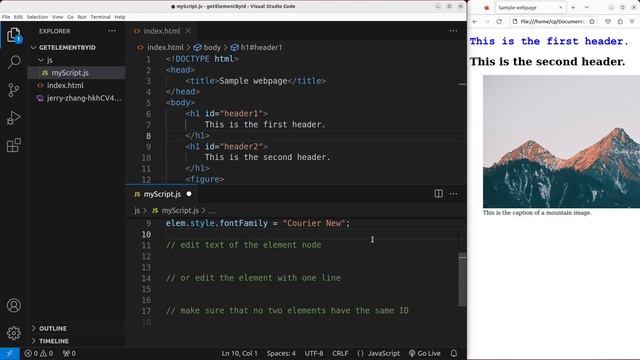The width and height of the screenshot is (640, 360).
Task: Bookmark the page with the star icon
Action: click(x=592, y=22)
